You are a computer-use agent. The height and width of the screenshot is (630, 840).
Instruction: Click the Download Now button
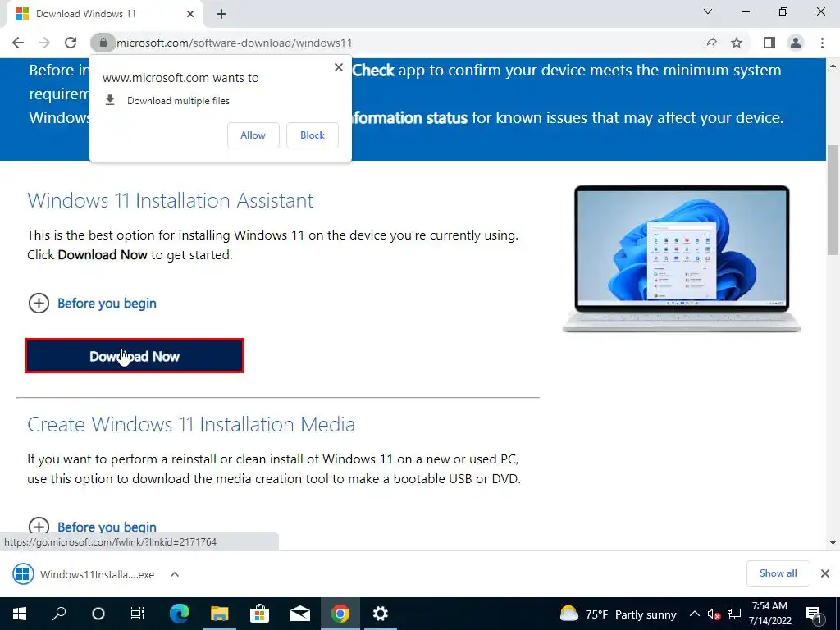(135, 356)
